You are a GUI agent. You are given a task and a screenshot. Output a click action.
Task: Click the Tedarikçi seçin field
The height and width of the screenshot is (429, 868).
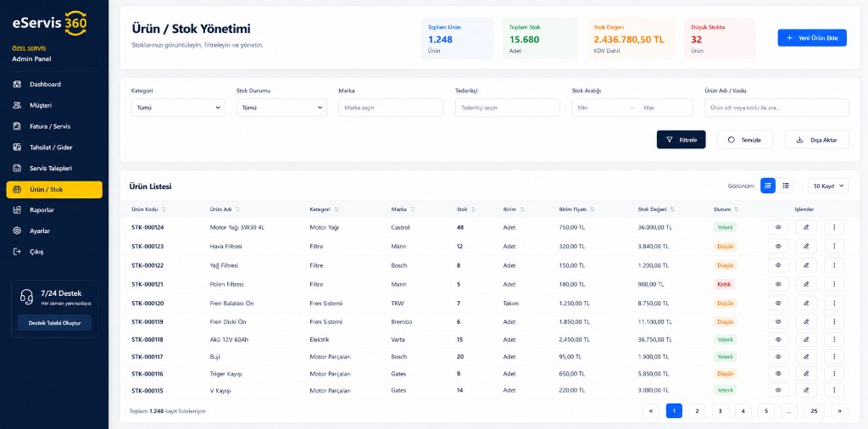pos(508,108)
